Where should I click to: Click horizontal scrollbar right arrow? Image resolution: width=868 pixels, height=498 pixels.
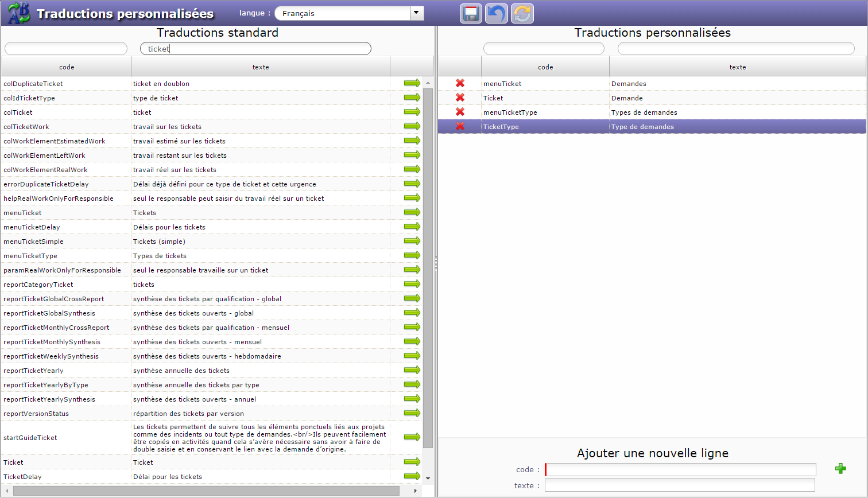416,491
